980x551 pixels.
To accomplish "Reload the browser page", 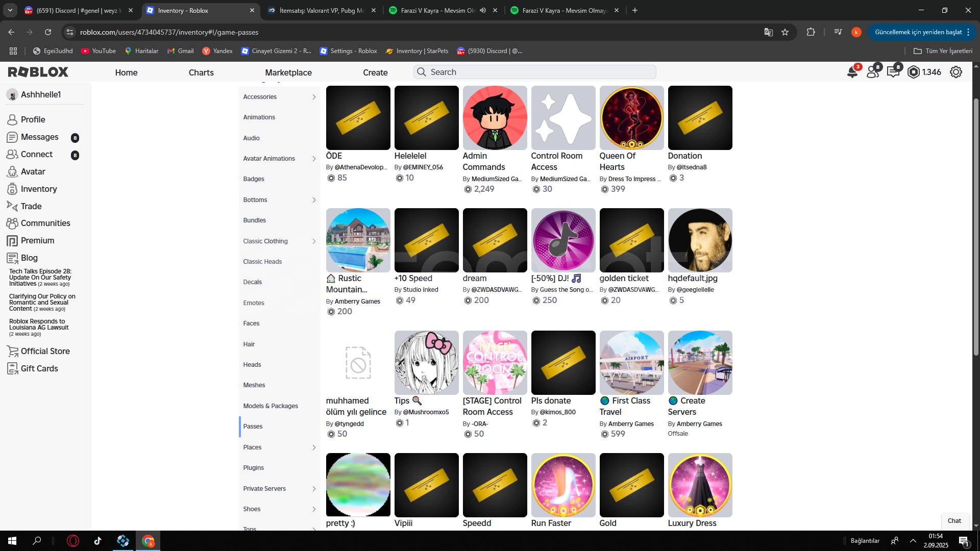I will tap(48, 32).
